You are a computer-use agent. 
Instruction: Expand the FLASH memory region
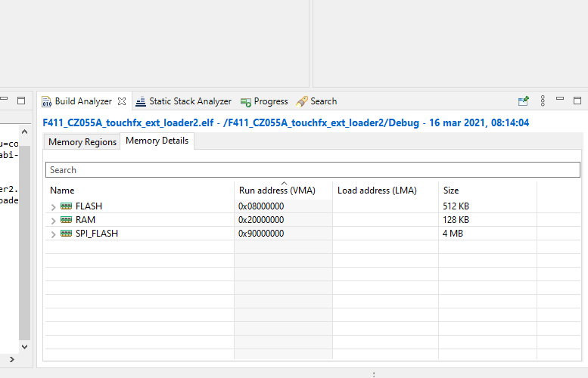click(x=53, y=207)
